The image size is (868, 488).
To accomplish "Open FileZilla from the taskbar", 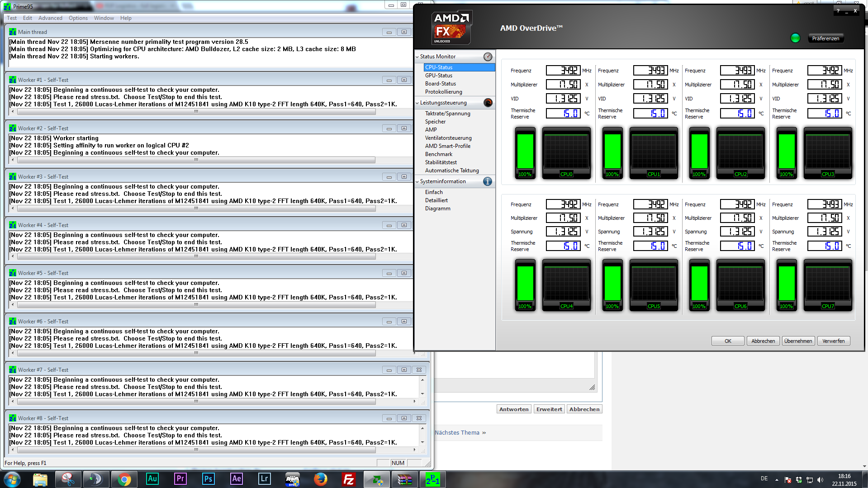I will click(x=349, y=479).
